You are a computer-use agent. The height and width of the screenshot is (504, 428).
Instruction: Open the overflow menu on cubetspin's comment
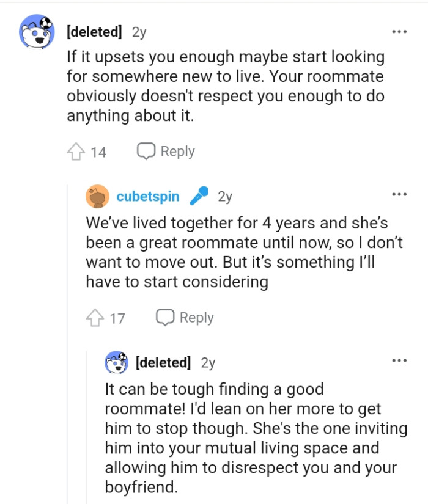[398, 194]
